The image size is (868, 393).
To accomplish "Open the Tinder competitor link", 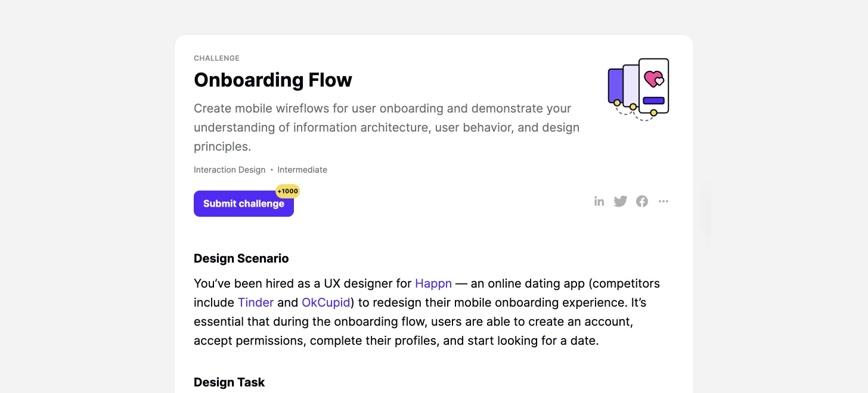I will 256,303.
